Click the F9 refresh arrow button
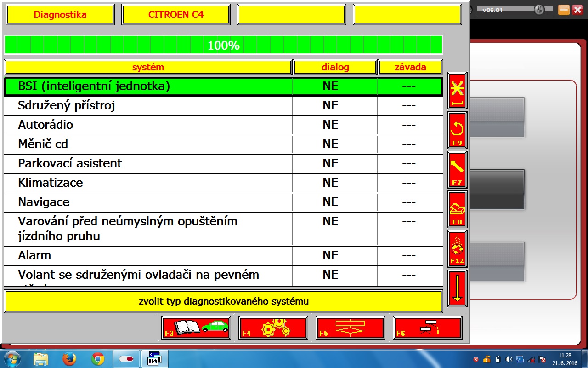588x368 pixels. click(457, 130)
